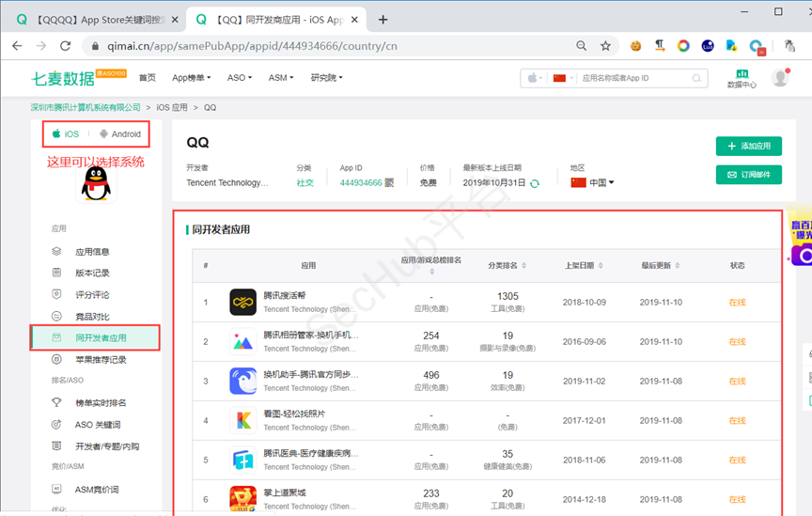This screenshot has height=516, width=812.
Task: Bookmark this page with the star icon
Action: pos(606,45)
